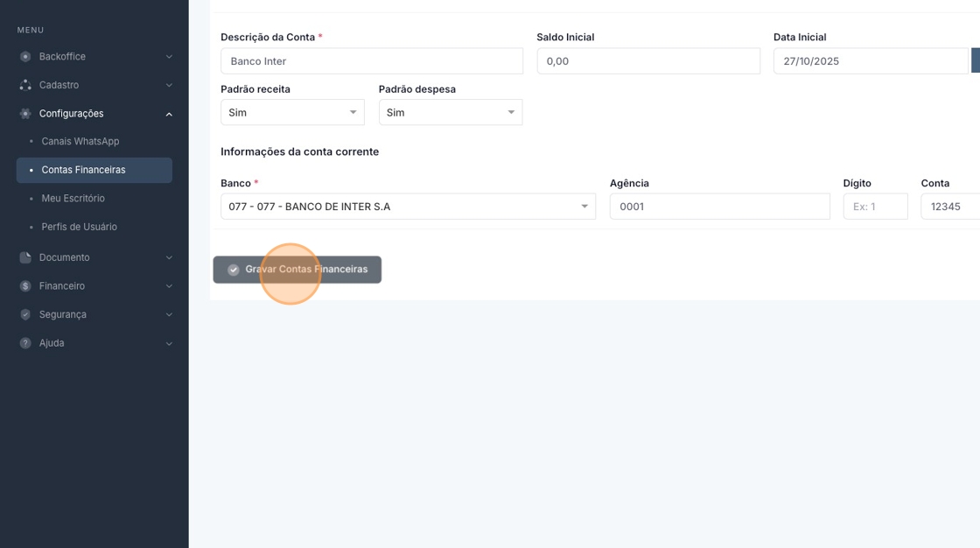Click the Segurança shield icon
This screenshot has width=980, height=548.
click(25, 314)
